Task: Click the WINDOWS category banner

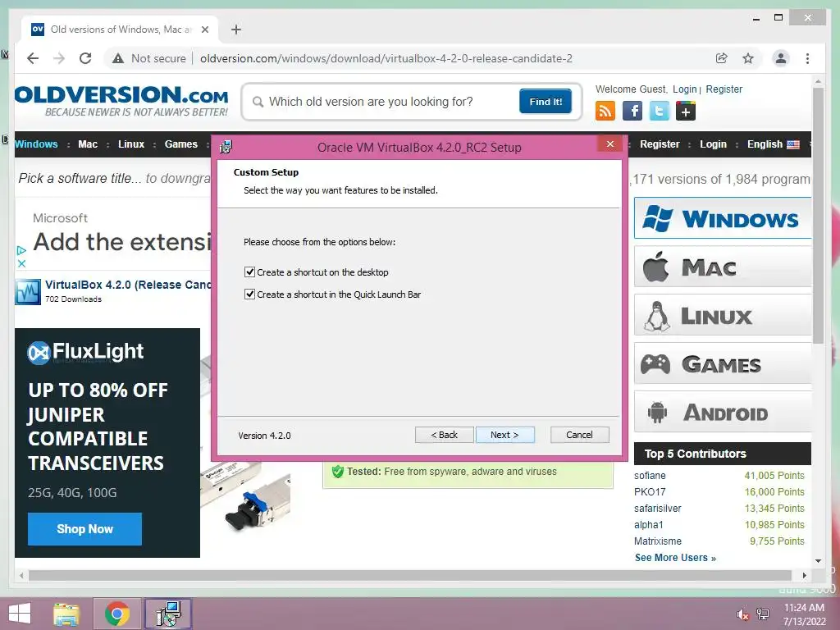Action: [x=723, y=218]
